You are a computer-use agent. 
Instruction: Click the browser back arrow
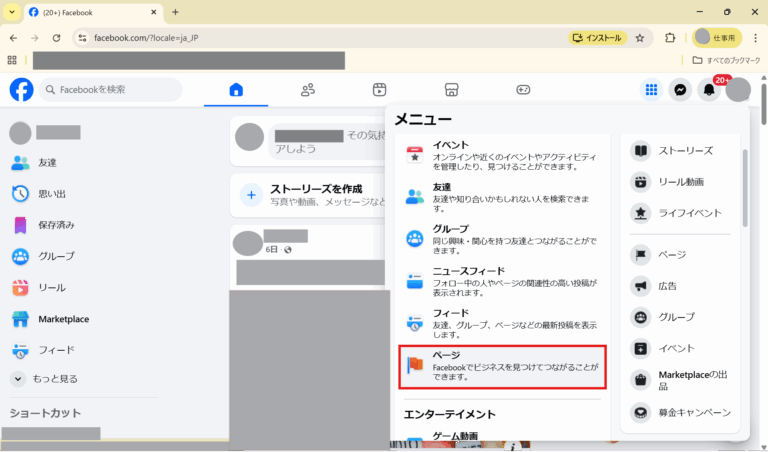pos(13,38)
